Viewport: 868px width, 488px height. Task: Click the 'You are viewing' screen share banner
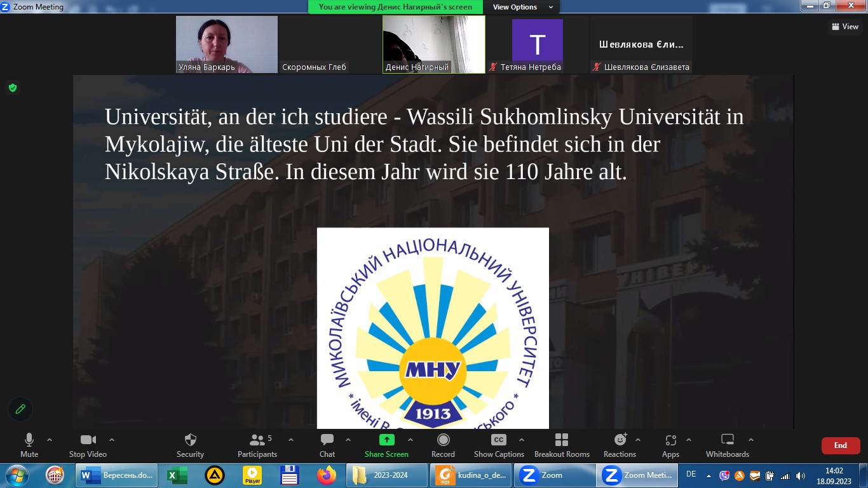pyautogui.click(x=397, y=7)
